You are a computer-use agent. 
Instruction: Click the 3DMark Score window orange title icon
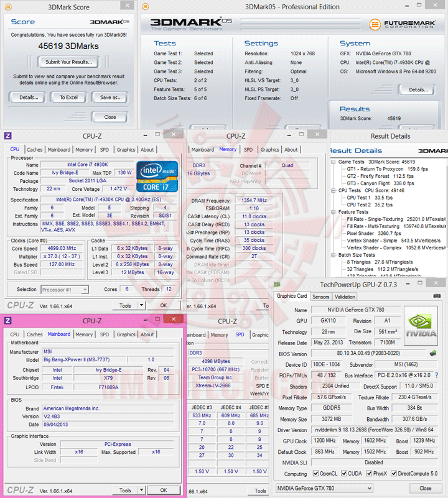click(x=8, y=7)
